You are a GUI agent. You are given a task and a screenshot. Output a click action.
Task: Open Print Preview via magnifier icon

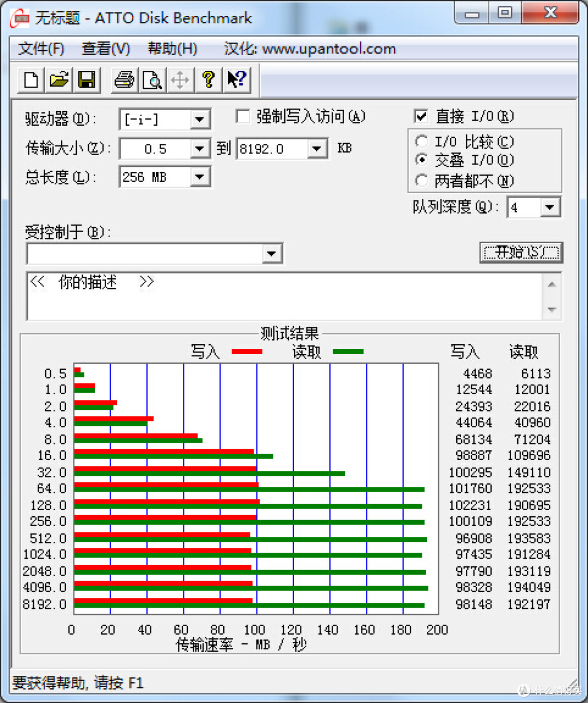[x=152, y=80]
